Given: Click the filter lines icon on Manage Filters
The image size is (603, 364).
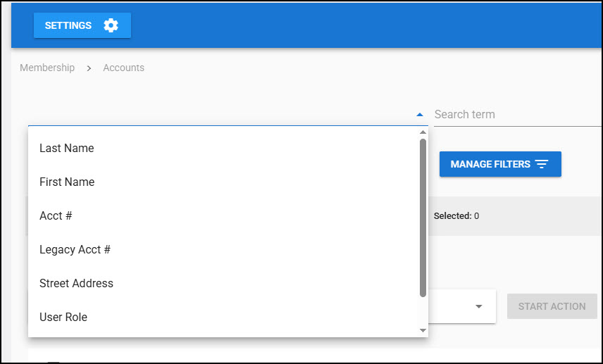Looking at the screenshot, I should click(541, 164).
